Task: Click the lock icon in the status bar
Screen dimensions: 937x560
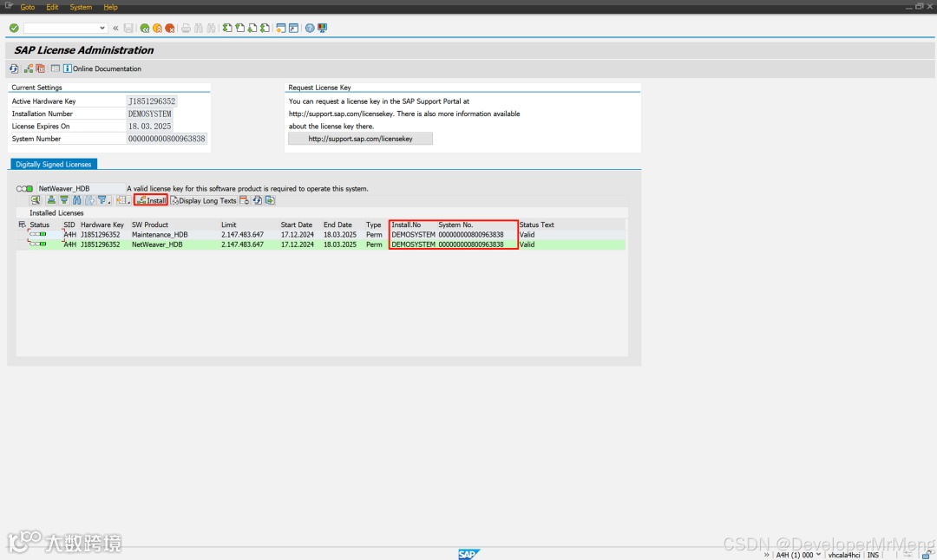Action: pos(926,555)
